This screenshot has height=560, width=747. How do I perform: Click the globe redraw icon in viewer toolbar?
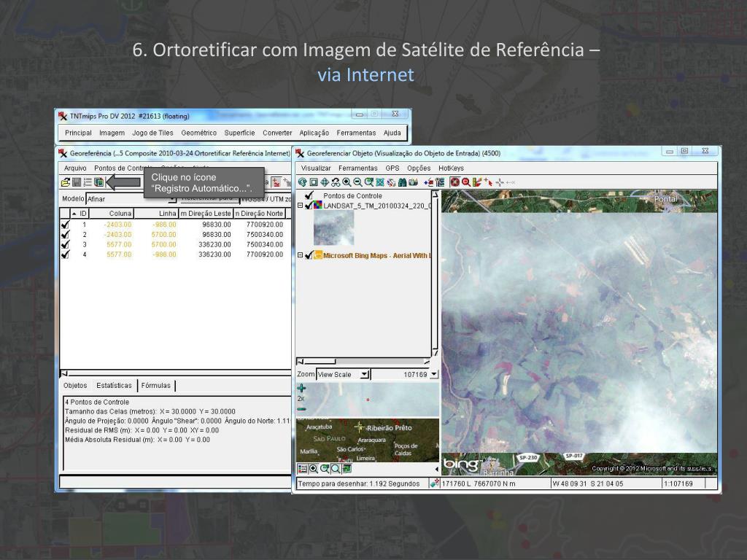(x=302, y=182)
